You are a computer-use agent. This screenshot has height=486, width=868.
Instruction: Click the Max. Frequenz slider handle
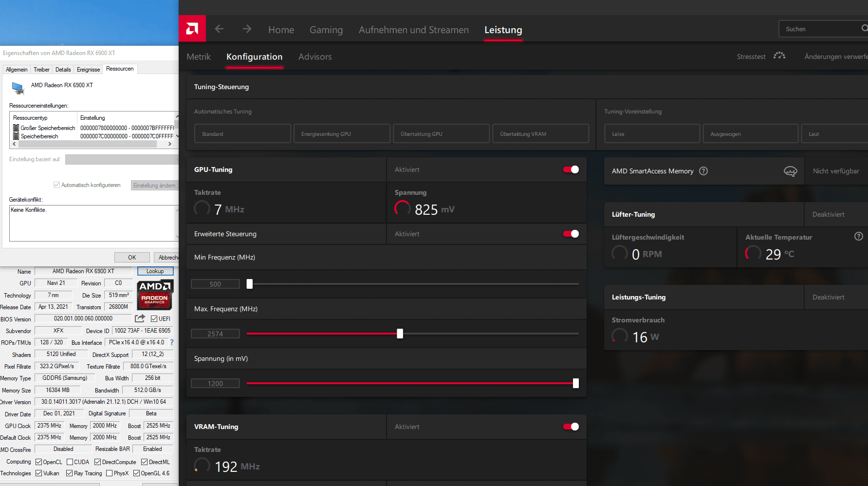(400, 334)
